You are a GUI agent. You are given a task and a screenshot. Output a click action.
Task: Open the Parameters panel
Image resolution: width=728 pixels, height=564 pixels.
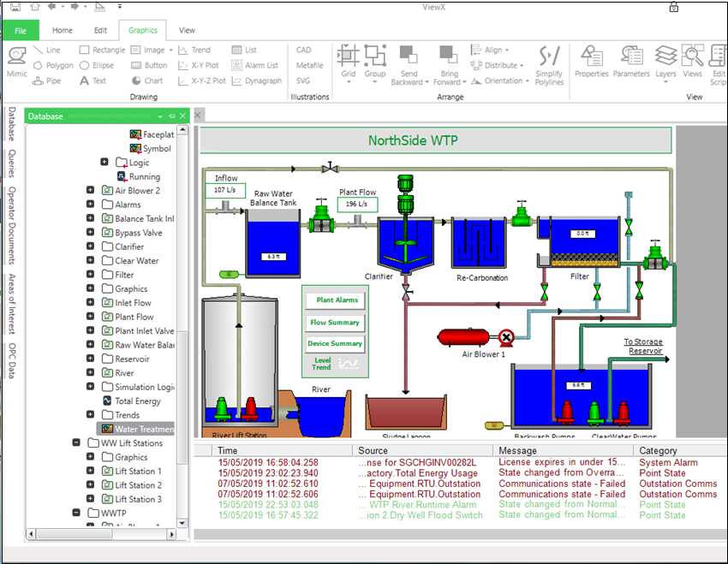631,58
